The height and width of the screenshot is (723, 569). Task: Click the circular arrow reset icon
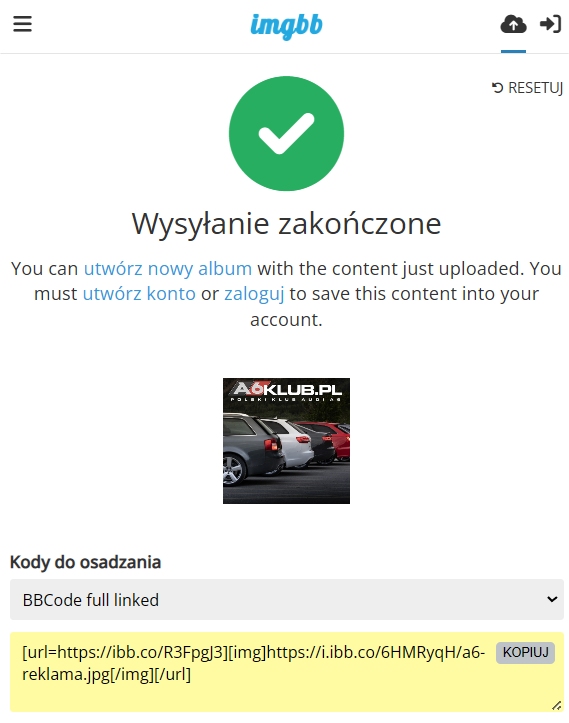pos(498,88)
